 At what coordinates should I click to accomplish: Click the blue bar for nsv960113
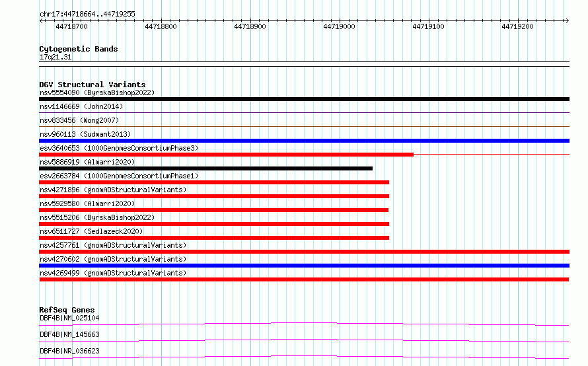coord(304,141)
